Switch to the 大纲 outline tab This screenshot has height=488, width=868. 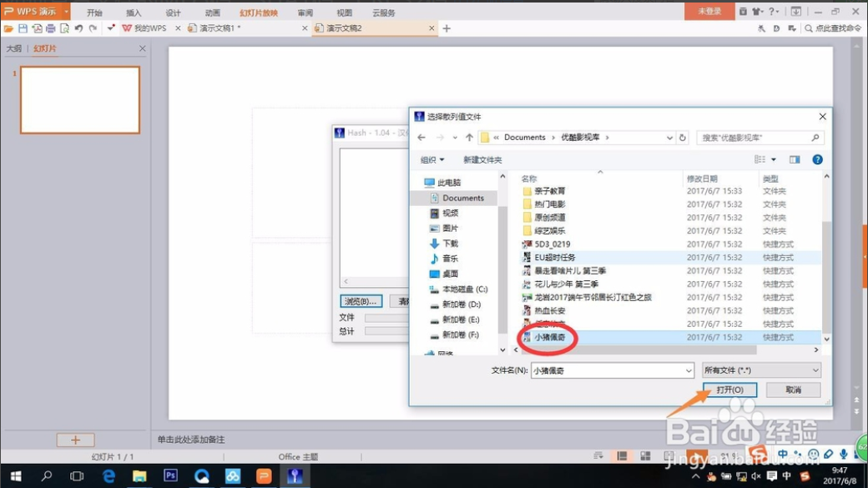[14, 48]
